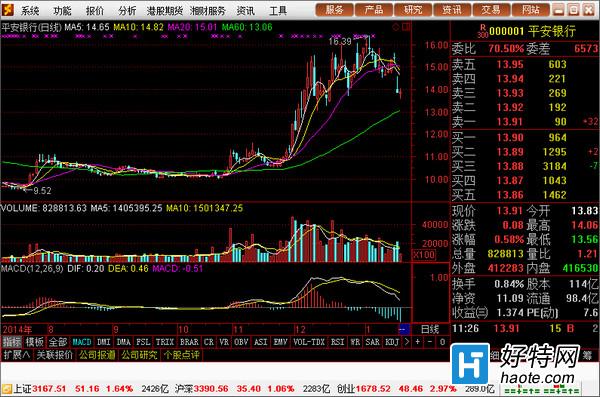Switch to the OBV indicator

click(241, 342)
